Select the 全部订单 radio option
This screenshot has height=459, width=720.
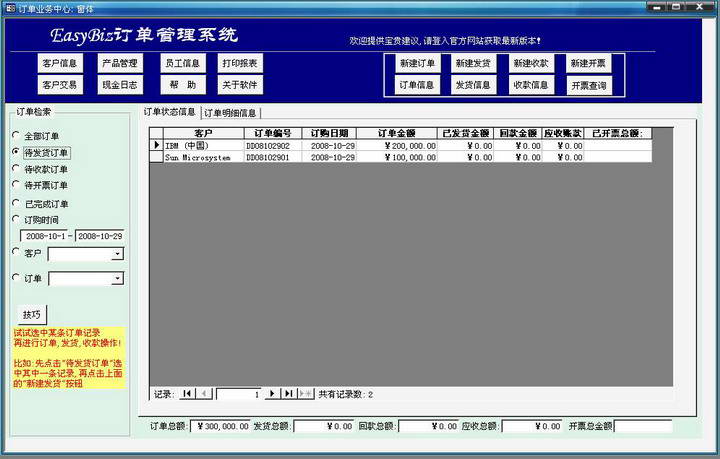click(x=15, y=135)
